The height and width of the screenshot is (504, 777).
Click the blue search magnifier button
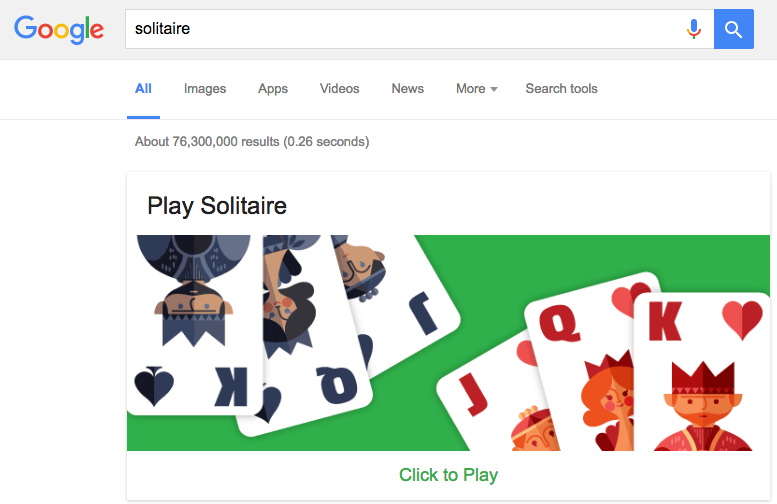coord(733,29)
